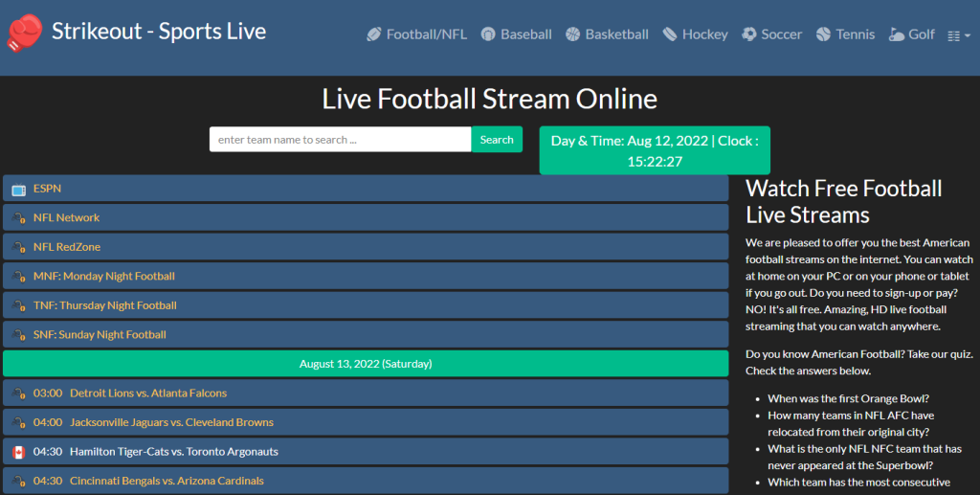
Task: Open the Football/NFL menu item
Action: point(426,34)
